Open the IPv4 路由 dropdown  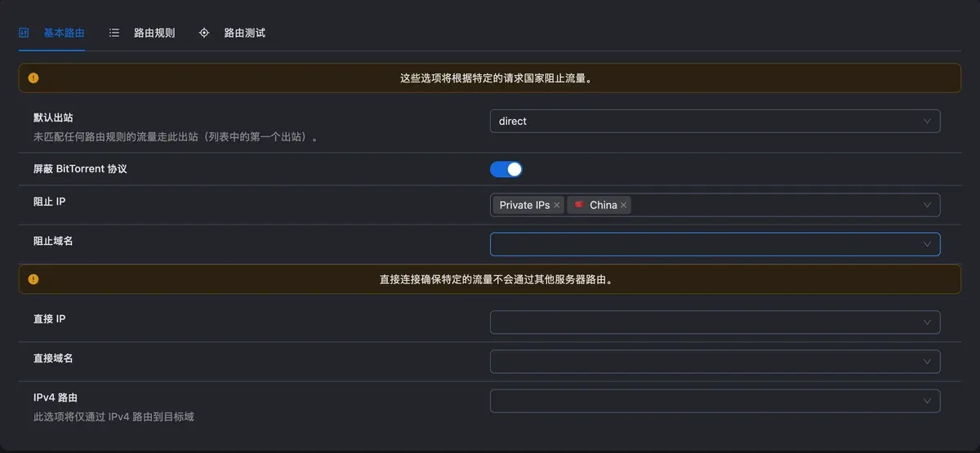click(715, 401)
